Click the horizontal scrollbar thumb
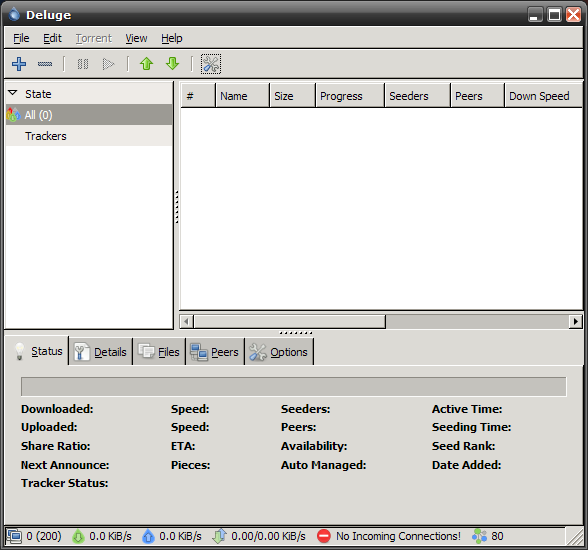This screenshot has height=550, width=588. coord(290,321)
